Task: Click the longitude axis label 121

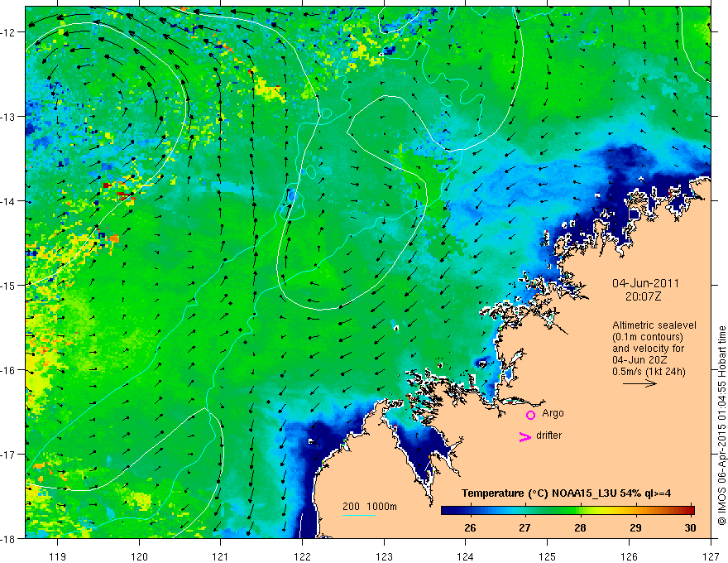Action: [x=221, y=556]
